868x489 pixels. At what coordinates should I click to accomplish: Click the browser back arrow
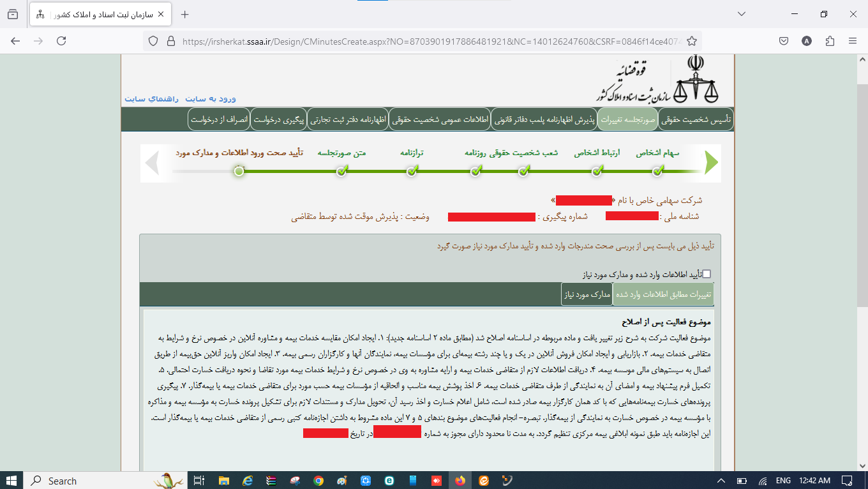(15, 41)
